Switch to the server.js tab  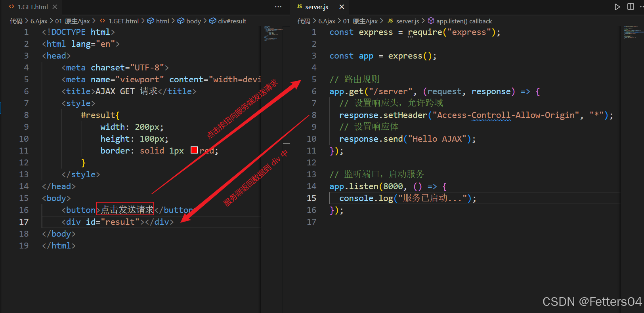[320, 7]
